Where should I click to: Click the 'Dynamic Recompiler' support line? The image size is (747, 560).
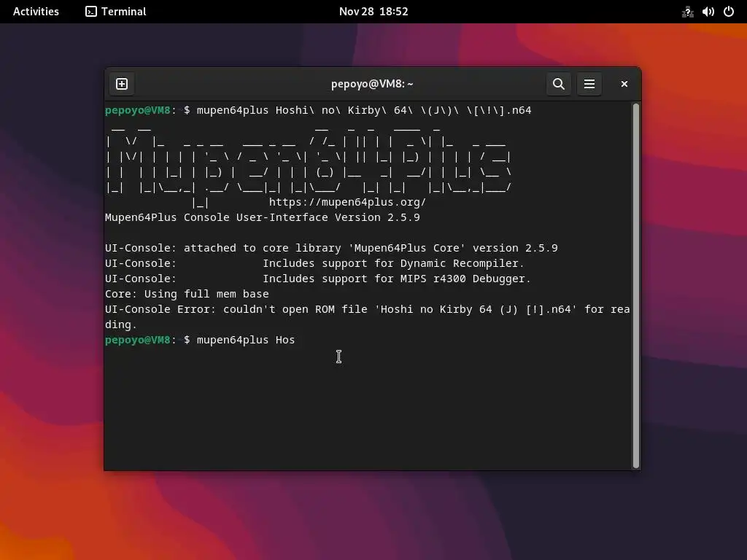click(314, 263)
